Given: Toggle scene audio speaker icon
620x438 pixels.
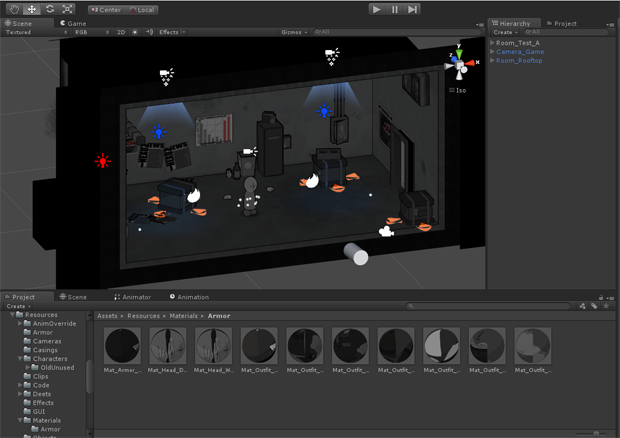Looking at the screenshot, I should [x=149, y=32].
